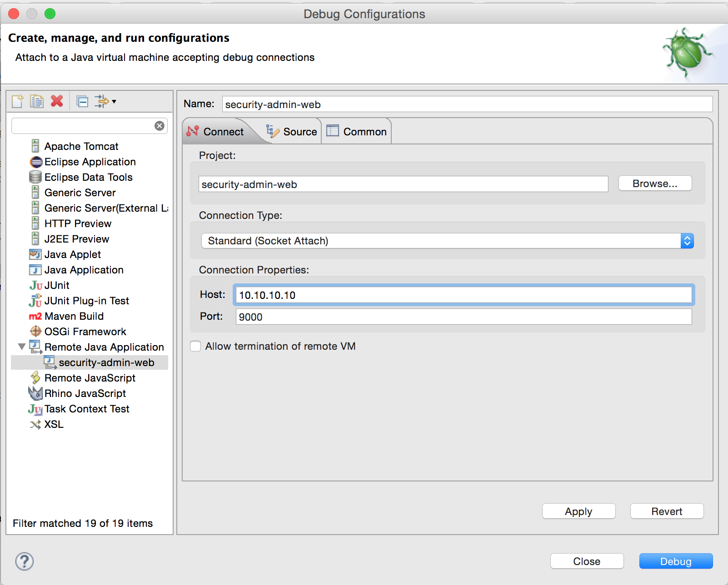Collapse all configuration types
The width and height of the screenshot is (728, 585).
pyautogui.click(x=82, y=101)
